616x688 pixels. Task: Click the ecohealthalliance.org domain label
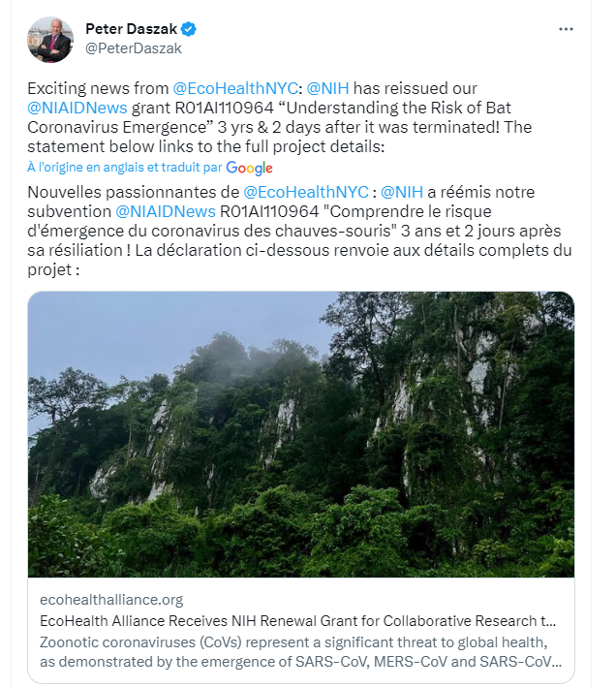click(x=111, y=600)
